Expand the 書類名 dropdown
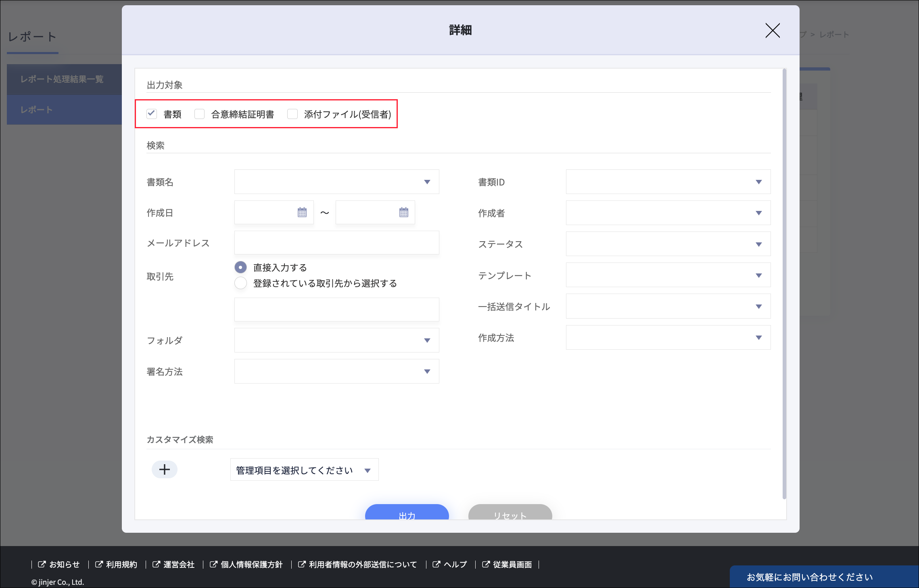The width and height of the screenshot is (919, 588). pyautogui.click(x=336, y=182)
